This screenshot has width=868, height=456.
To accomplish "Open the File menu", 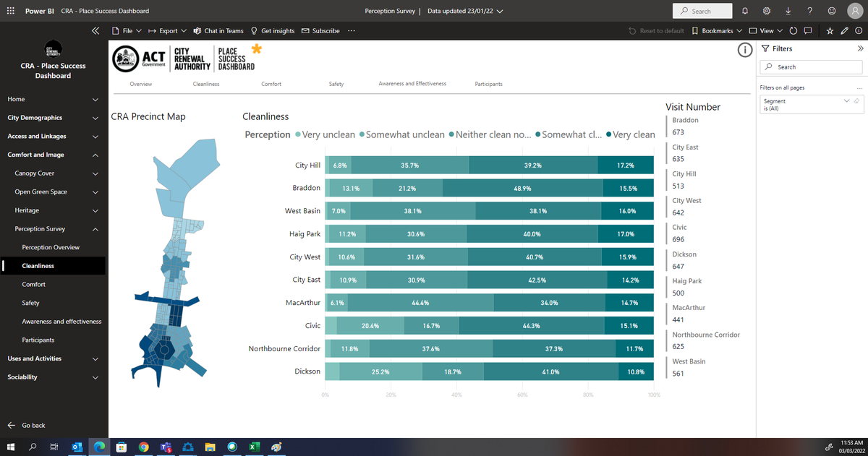I will click(x=126, y=30).
